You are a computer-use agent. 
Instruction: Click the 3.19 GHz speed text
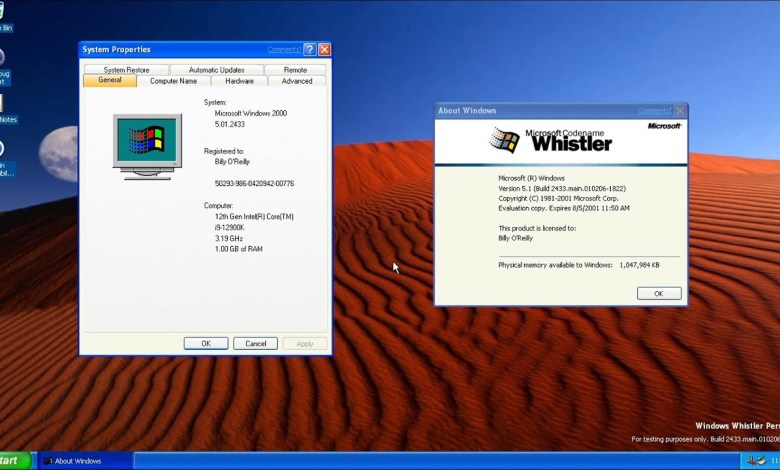click(x=229, y=238)
